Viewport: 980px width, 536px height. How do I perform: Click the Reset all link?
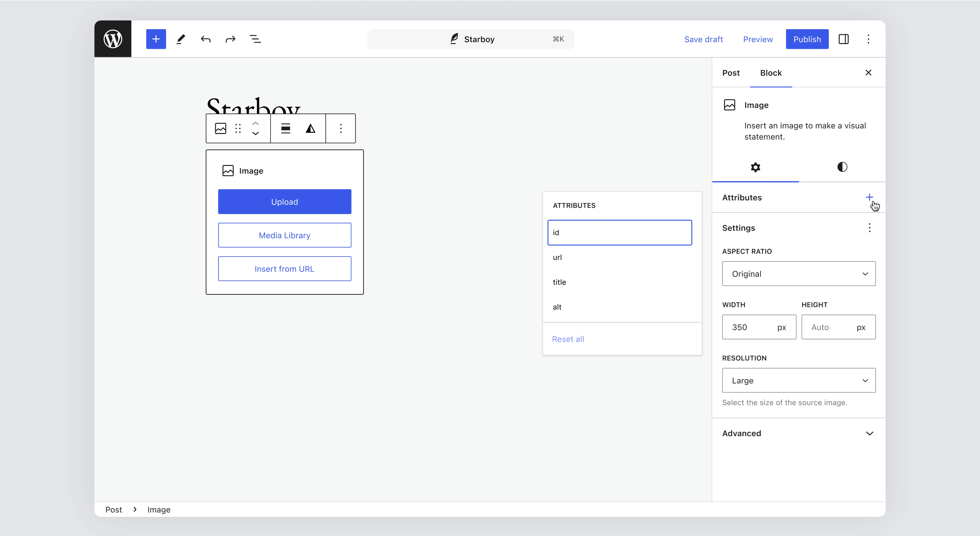tap(568, 339)
